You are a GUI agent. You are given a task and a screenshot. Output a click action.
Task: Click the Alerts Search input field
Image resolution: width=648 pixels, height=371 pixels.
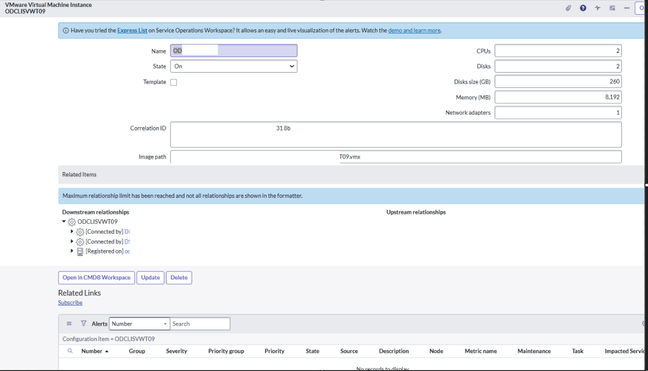[200, 323]
